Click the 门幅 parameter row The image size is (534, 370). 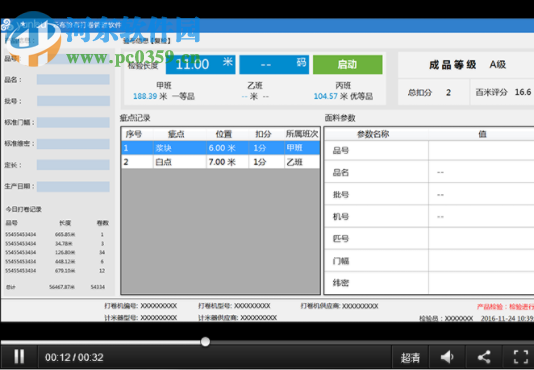pyautogui.click(x=429, y=261)
